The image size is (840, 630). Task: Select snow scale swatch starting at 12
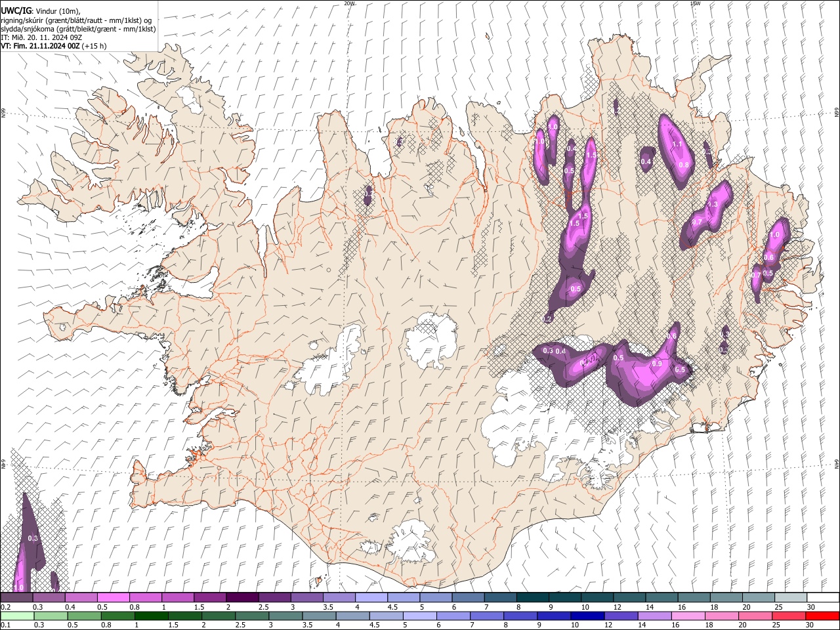[x=629, y=597]
